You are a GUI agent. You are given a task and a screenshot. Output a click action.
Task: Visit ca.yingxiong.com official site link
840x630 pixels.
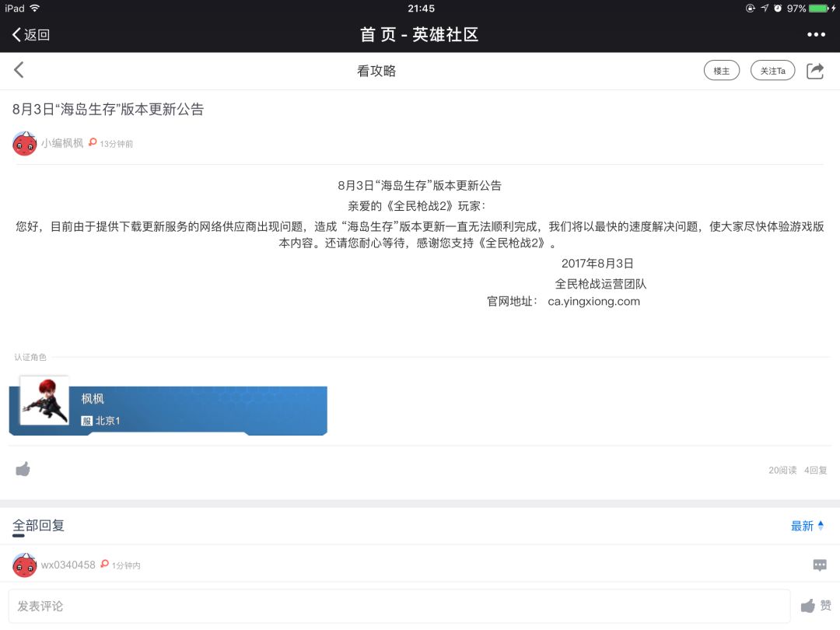593,302
